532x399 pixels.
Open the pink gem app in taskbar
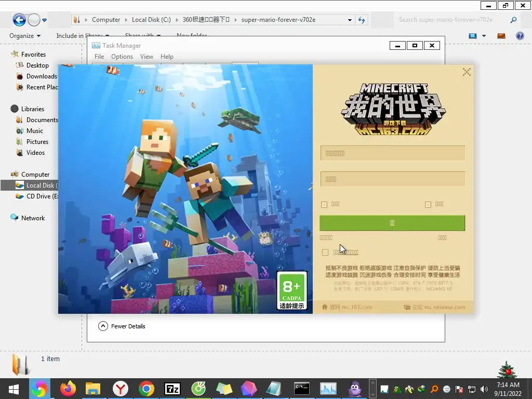pos(249,389)
